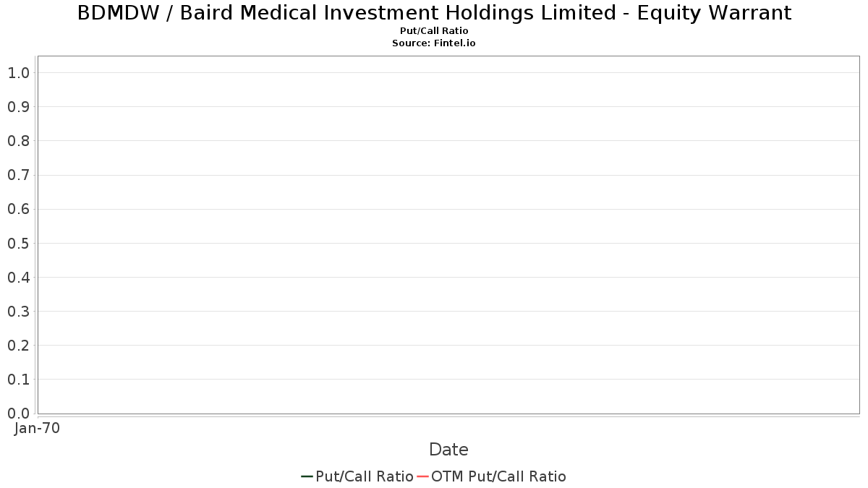Click the 0.6 y-axis label
This screenshot has width=868, height=488.
[x=18, y=210]
